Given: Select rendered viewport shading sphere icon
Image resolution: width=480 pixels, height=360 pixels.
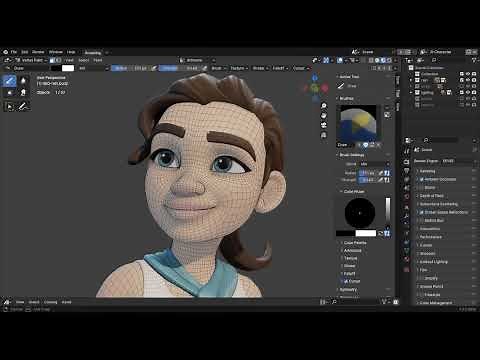Looking at the screenshot, I should point(389,60).
